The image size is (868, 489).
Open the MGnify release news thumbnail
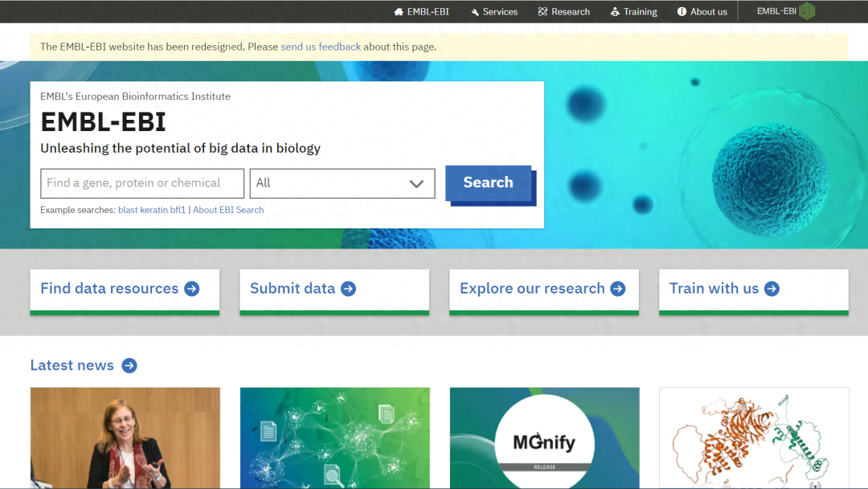tap(544, 438)
